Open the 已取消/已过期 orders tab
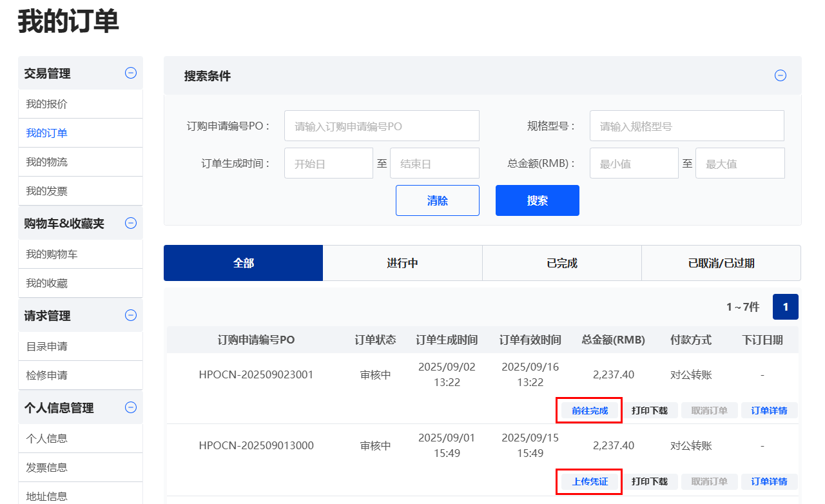This screenshot has width=825, height=504. [721, 263]
